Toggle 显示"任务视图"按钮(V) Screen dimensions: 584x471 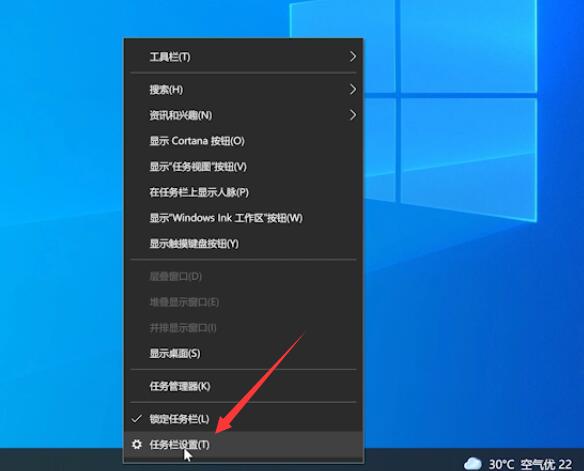tap(243, 167)
